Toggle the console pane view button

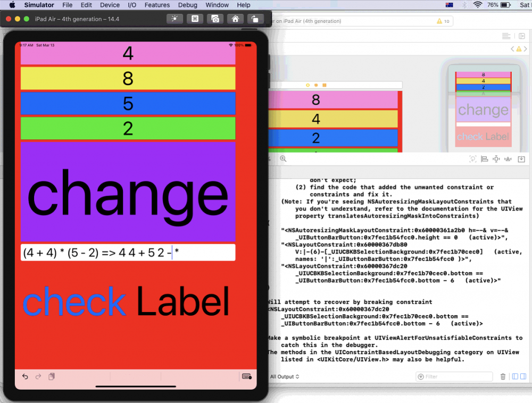point(522,376)
